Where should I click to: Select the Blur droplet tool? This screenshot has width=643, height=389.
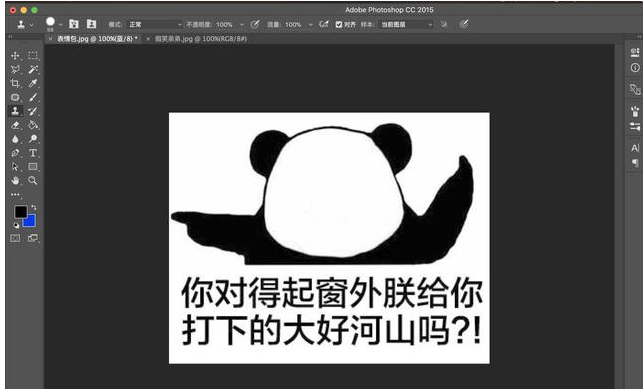15,139
